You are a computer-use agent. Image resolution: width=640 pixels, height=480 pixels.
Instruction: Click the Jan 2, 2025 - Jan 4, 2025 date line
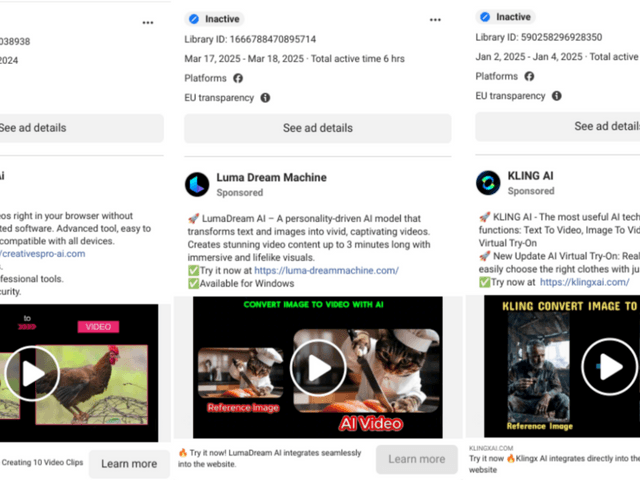click(x=558, y=57)
